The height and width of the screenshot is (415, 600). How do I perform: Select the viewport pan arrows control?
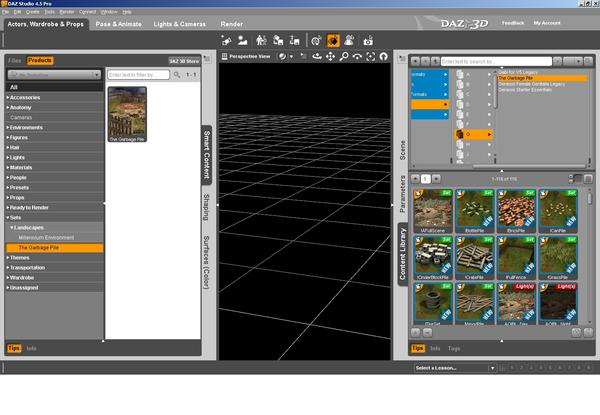(x=330, y=57)
